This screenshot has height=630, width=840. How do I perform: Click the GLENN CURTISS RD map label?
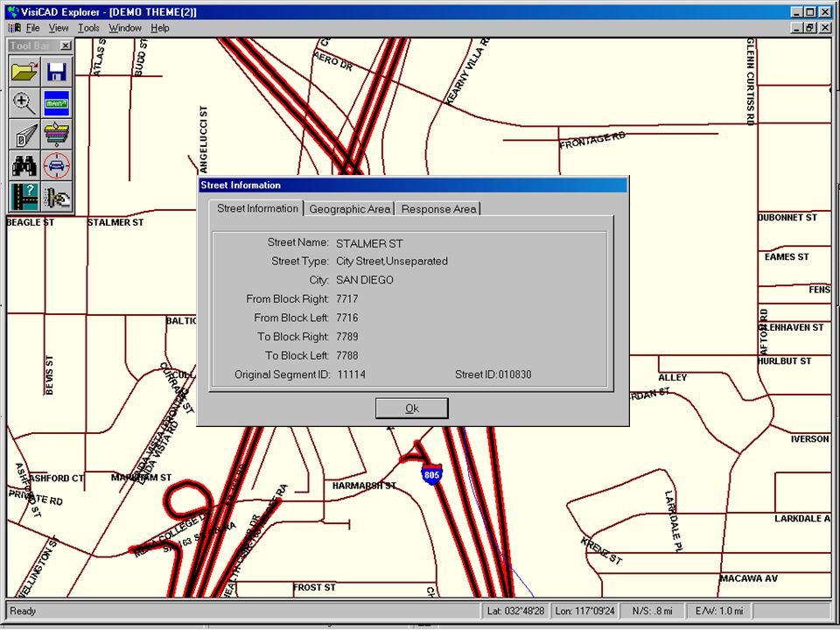[751, 82]
